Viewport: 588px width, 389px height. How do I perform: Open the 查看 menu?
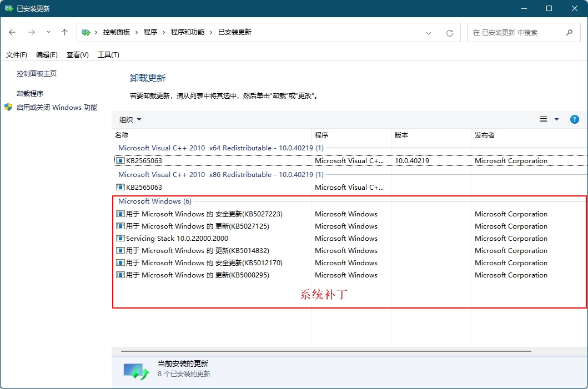77,54
